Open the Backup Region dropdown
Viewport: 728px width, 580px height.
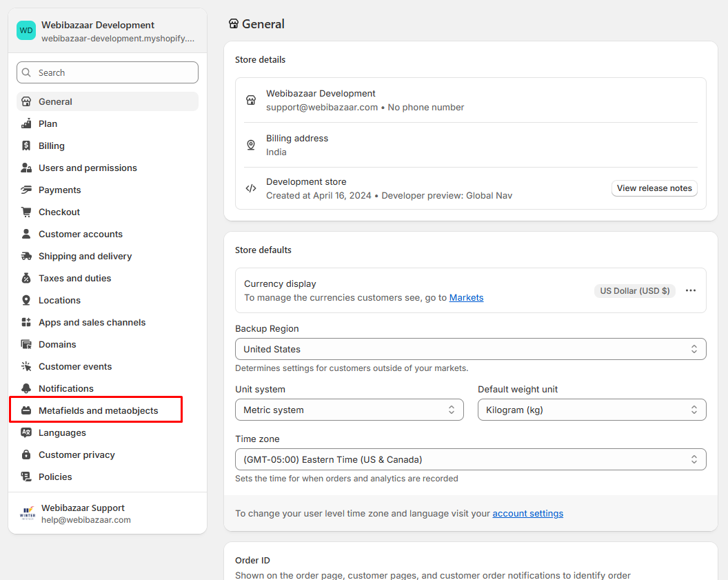[470, 349]
